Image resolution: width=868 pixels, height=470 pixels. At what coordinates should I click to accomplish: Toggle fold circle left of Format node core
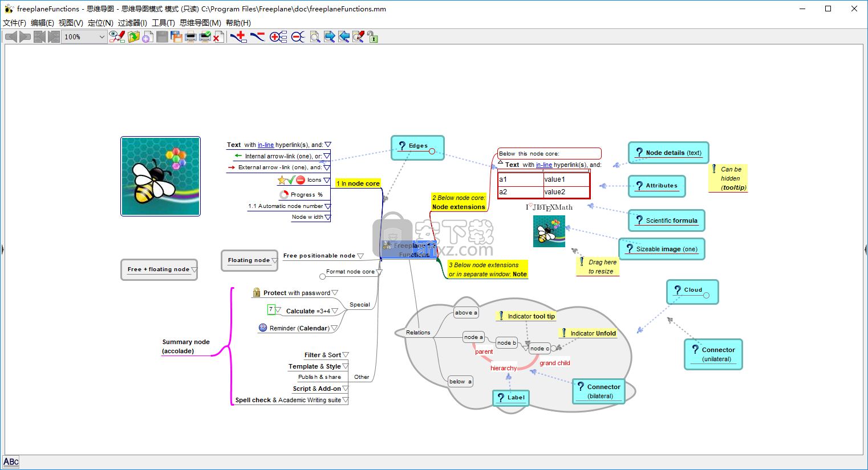[x=322, y=277]
